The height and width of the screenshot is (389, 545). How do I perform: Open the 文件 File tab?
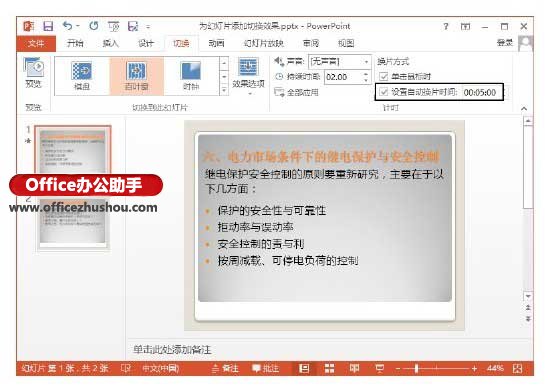click(x=36, y=43)
